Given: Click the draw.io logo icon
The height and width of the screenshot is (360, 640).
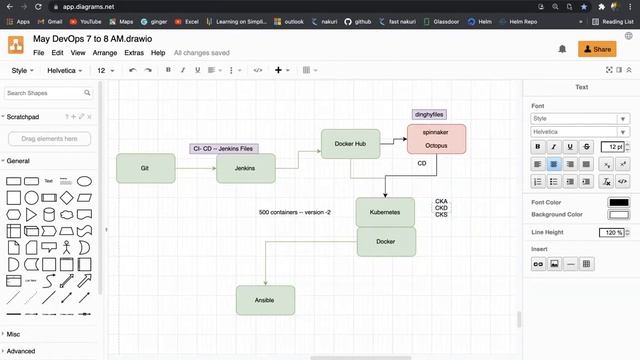Looking at the screenshot, I should (16, 45).
